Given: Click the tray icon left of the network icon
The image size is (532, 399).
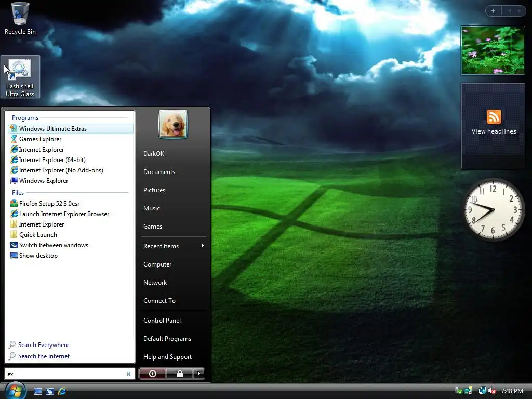Looking at the screenshot, I should 468,391.
